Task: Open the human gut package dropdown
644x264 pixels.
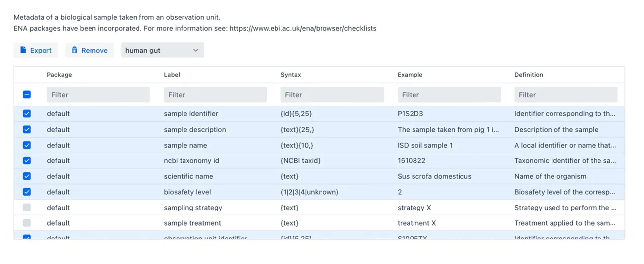Action: (162, 50)
